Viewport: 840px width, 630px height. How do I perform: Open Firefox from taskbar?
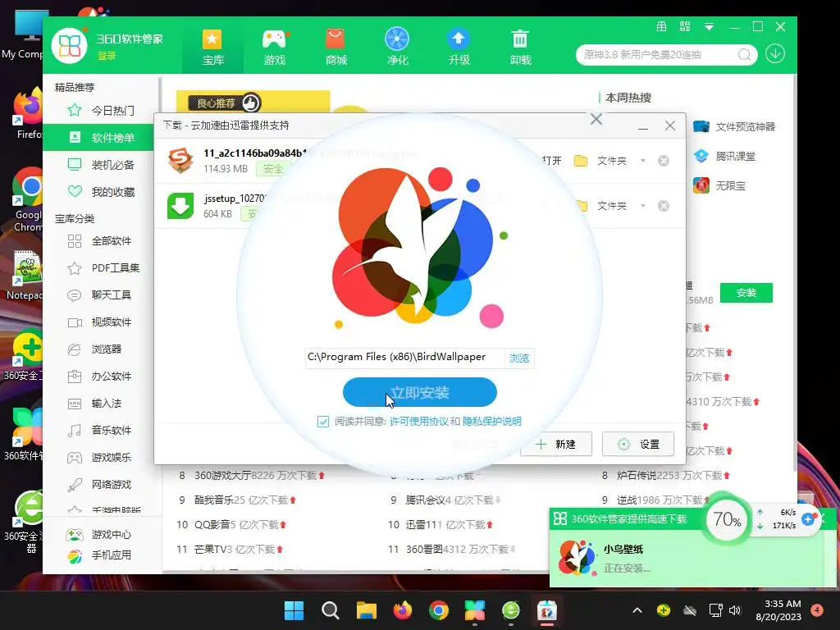point(402,610)
